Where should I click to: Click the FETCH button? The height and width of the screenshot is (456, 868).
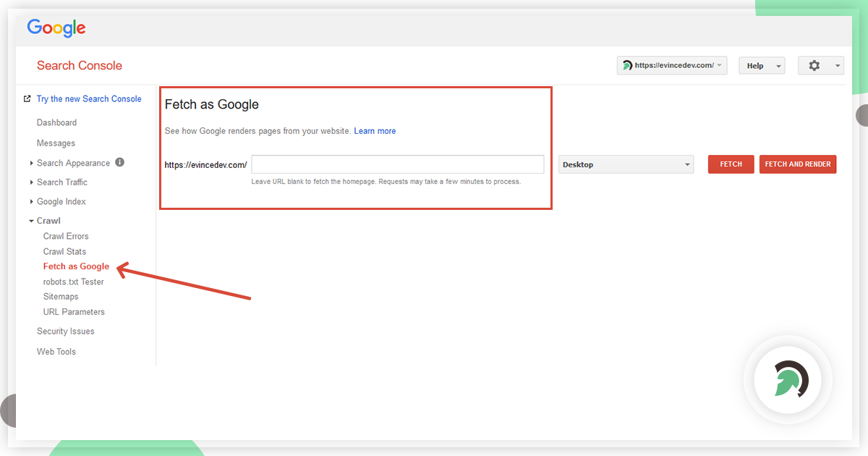point(731,164)
